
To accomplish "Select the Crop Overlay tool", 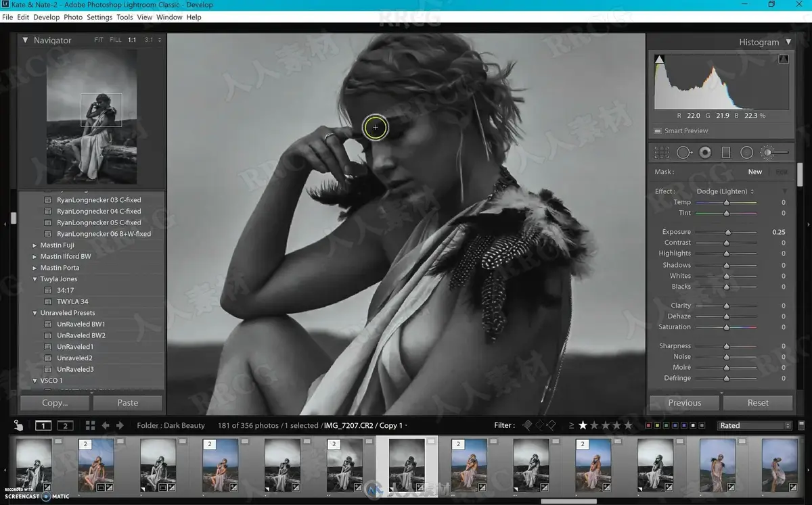I will point(661,153).
